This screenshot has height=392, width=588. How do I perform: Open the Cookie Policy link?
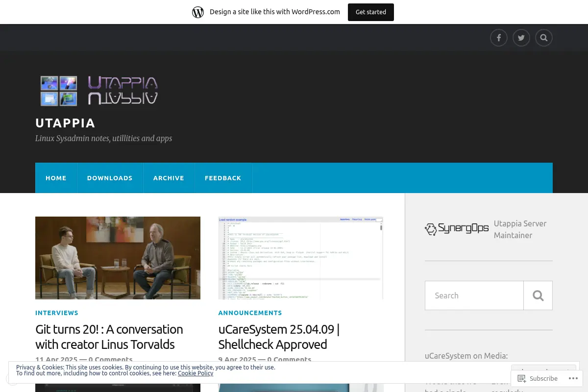pos(196,373)
